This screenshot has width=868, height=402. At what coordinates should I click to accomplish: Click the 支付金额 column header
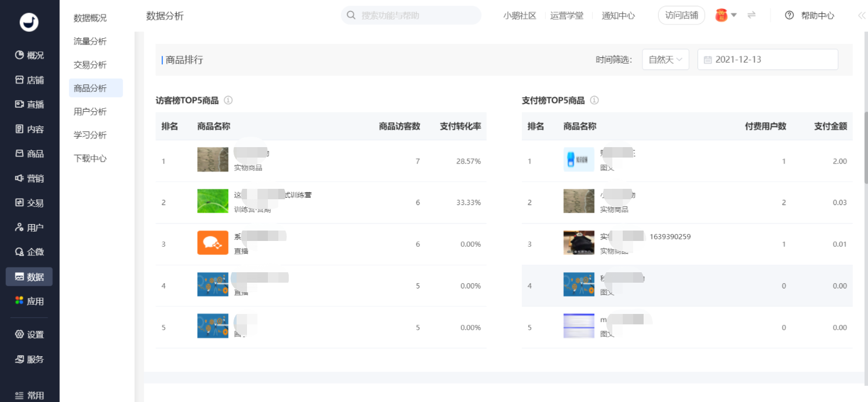(830, 126)
